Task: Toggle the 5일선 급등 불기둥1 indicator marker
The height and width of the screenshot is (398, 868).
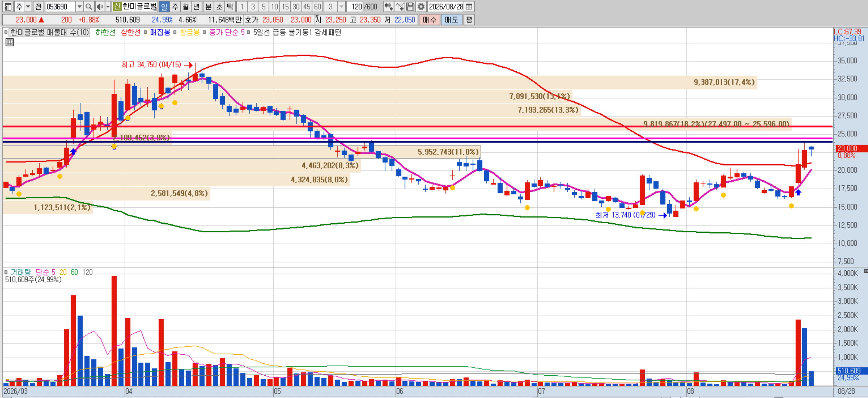Action: point(248,32)
